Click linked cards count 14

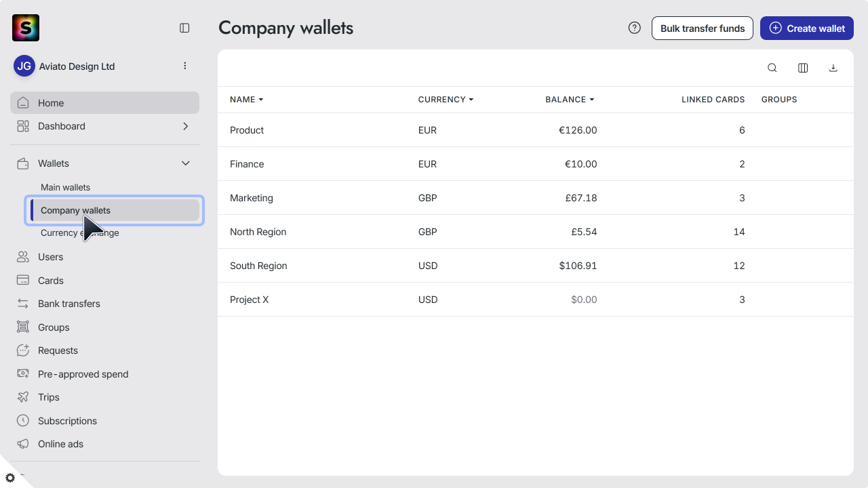pyautogui.click(x=739, y=232)
